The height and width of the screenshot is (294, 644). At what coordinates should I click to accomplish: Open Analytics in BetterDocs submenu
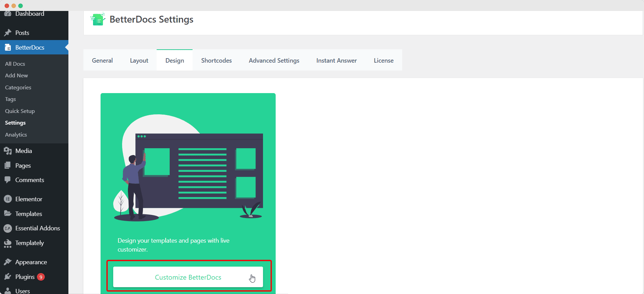16,135
